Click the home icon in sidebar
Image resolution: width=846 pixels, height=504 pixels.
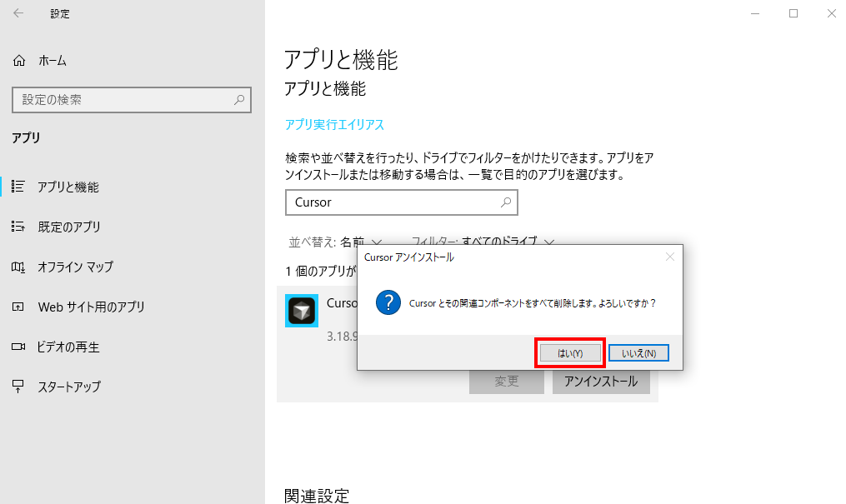point(19,60)
